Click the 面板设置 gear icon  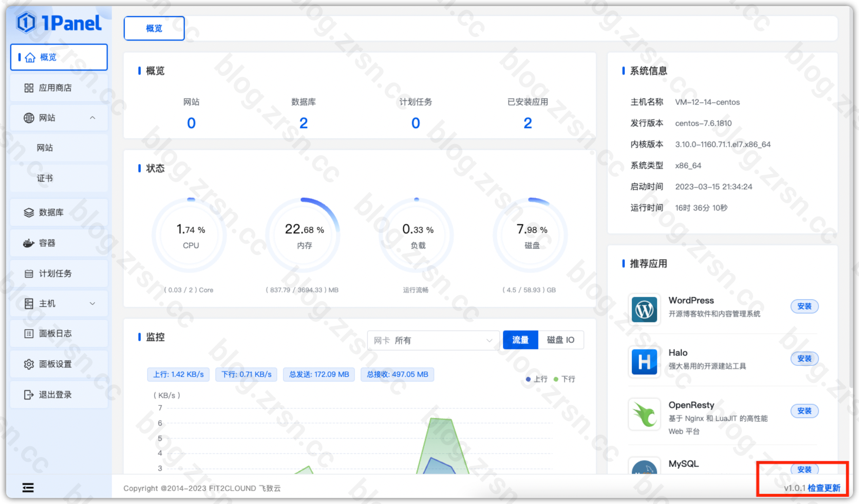(x=29, y=364)
